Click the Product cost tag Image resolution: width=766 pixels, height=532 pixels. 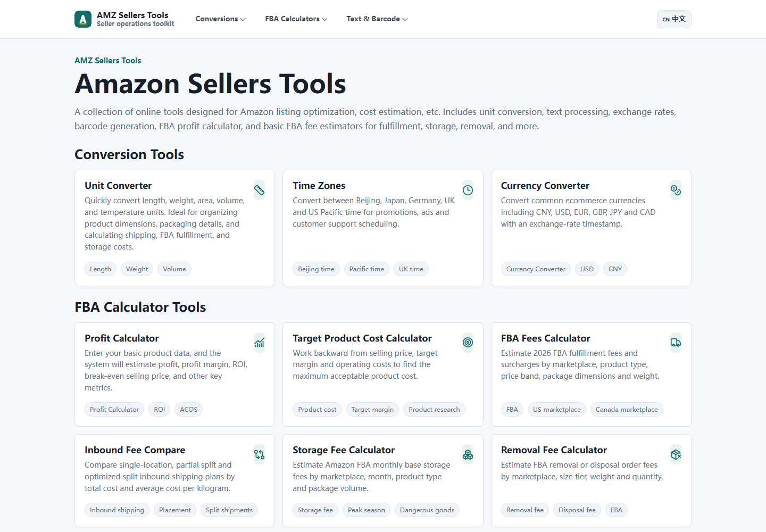318,410
